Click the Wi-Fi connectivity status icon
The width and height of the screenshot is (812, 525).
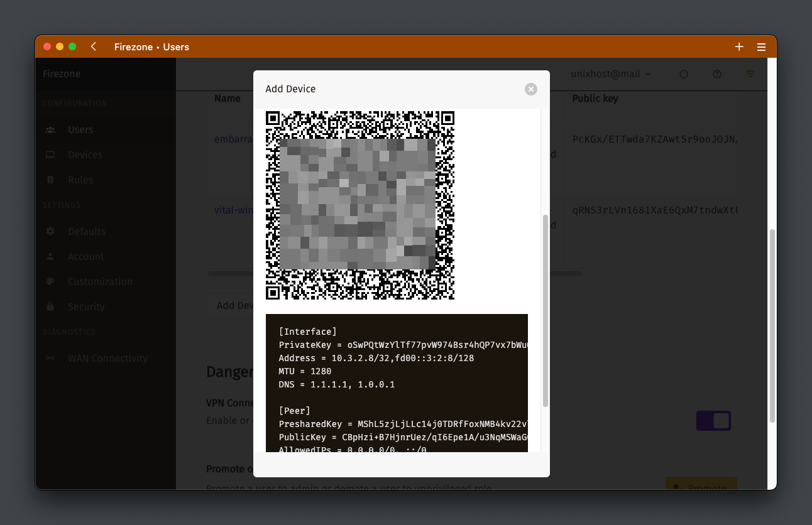[x=750, y=74]
